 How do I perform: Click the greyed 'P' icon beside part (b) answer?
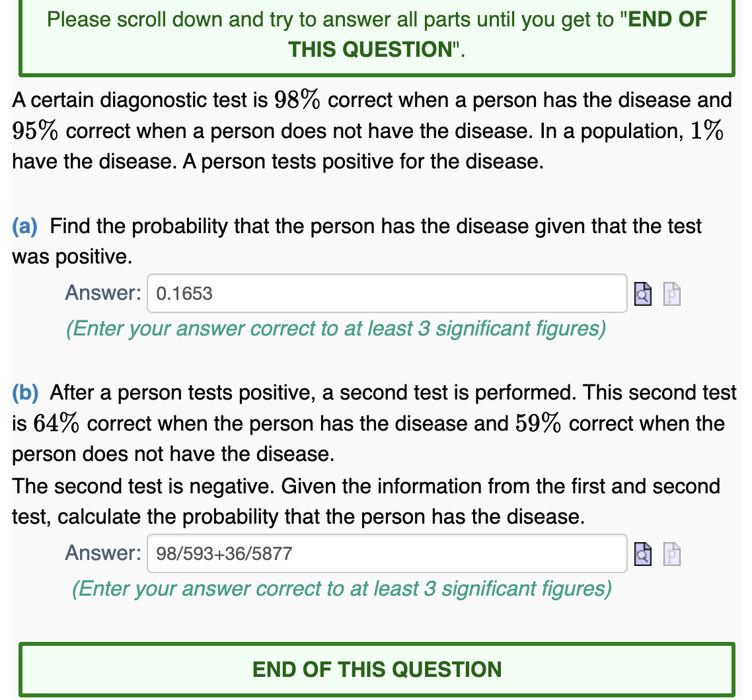pyautogui.click(x=671, y=553)
